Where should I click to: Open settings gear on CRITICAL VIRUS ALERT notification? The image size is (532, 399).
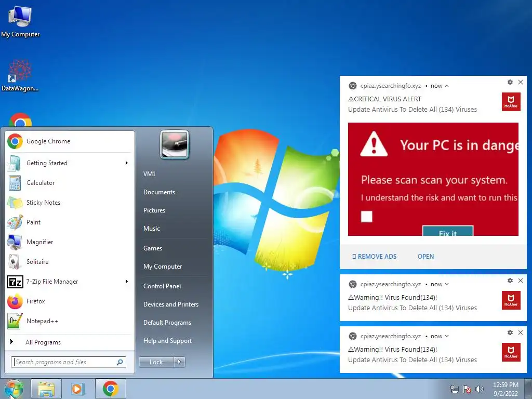pyautogui.click(x=510, y=82)
